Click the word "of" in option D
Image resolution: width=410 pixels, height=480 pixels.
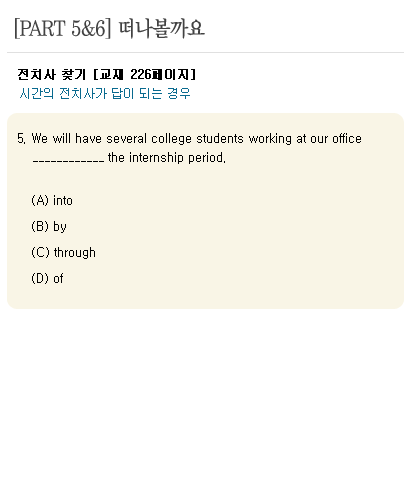point(58,278)
